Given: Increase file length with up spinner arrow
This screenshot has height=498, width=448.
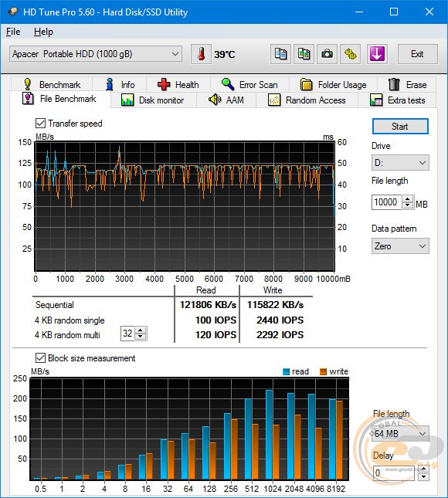Looking at the screenshot, I should (408, 199).
